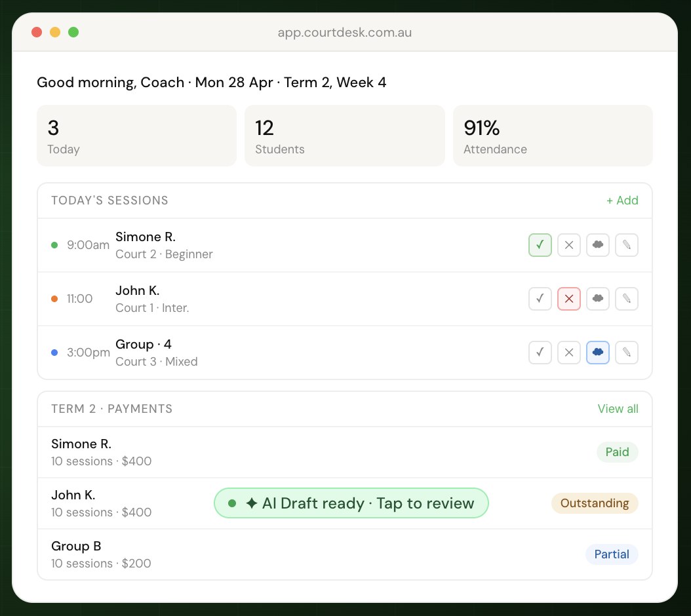Click the Outstanding badge for John K.
The width and height of the screenshot is (691, 616).
[595, 503]
